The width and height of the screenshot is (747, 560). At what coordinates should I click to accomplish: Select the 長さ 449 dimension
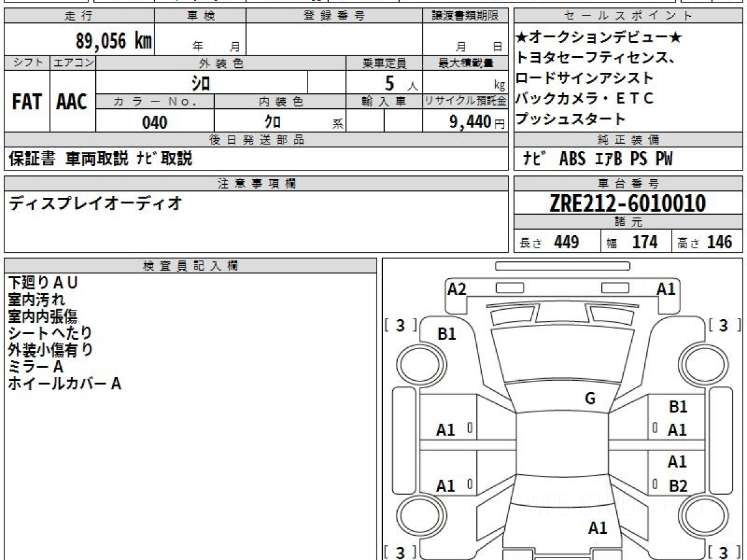point(550,242)
